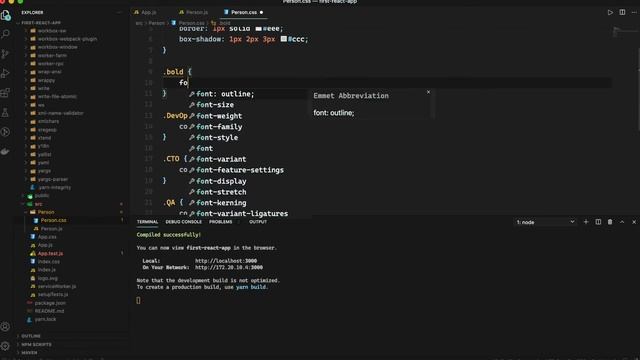Expand the yargs-parser folder
The image size is (640, 360).
click(x=53, y=179)
